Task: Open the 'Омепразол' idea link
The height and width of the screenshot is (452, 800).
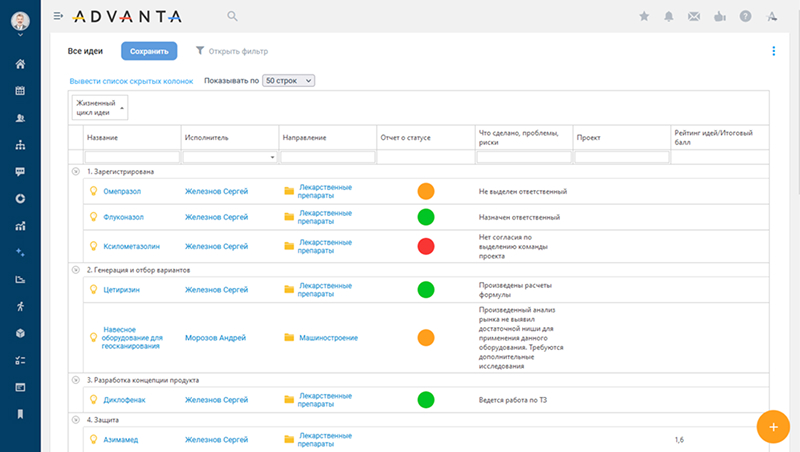Action: click(124, 190)
